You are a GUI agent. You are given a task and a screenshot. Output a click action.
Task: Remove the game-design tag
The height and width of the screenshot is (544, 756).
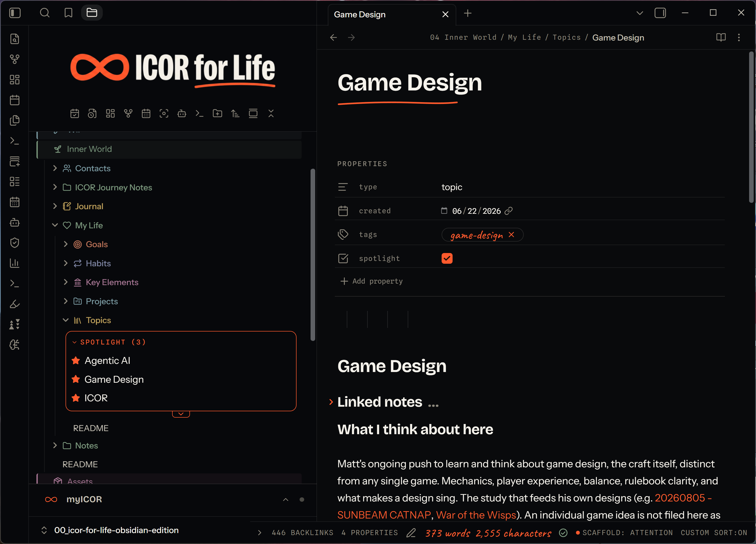[511, 234]
